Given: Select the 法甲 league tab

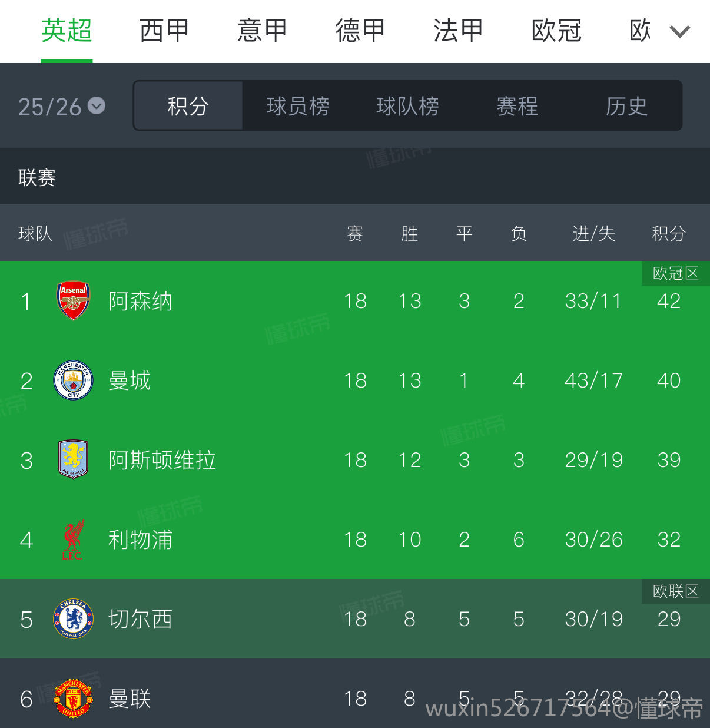Looking at the screenshot, I should [458, 31].
